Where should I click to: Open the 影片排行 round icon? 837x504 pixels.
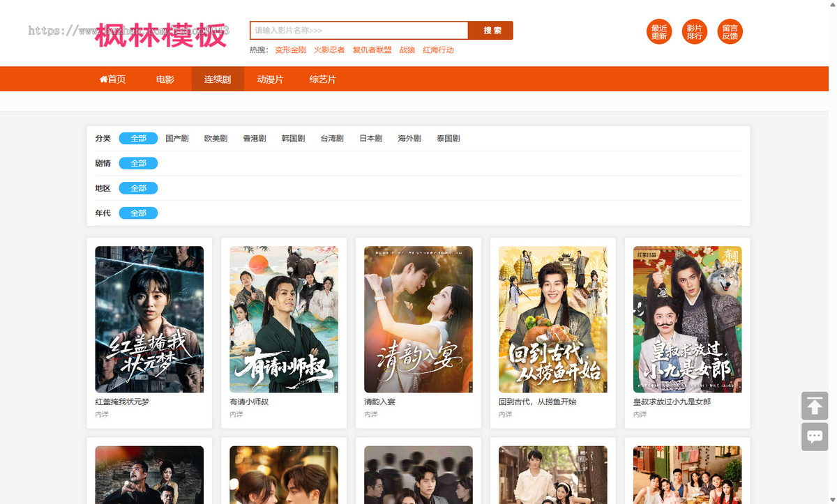coord(695,32)
